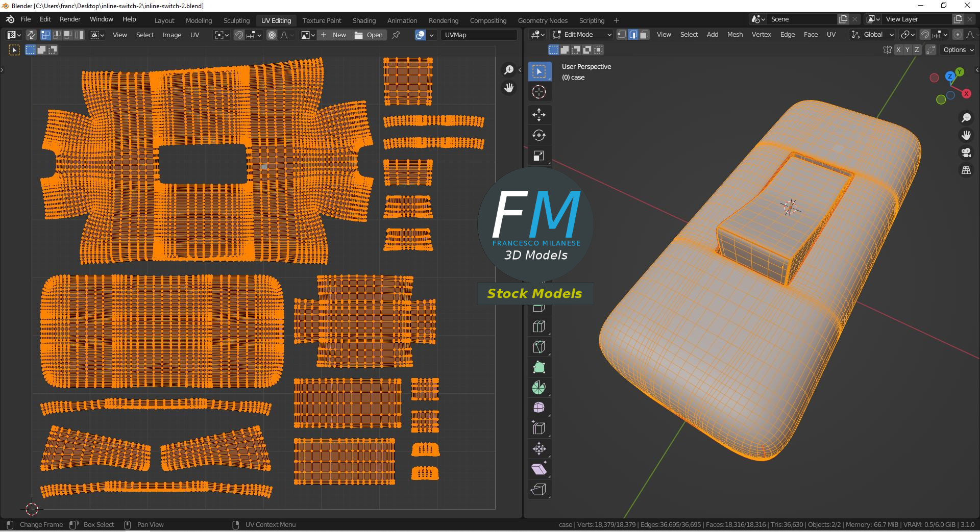Toggle UV sync selection in UV editor
The image size is (980, 532).
[x=31, y=35]
